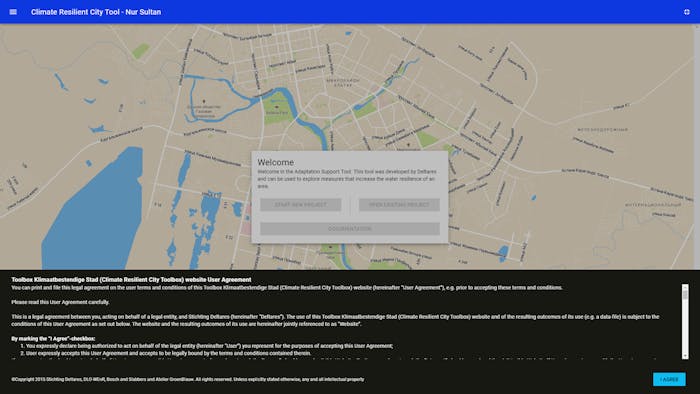This screenshot has width=700, height=394.
Task: Open the hamburger navigation menu
Action: pos(13,12)
